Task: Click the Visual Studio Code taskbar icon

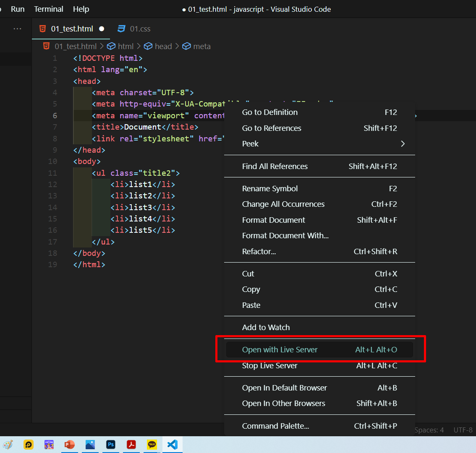Action: 173,445
